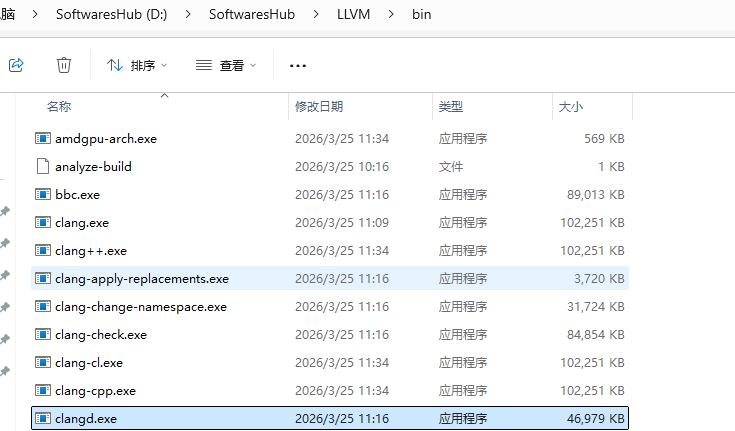Click the analyze-build blank file icon

(43, 166)
